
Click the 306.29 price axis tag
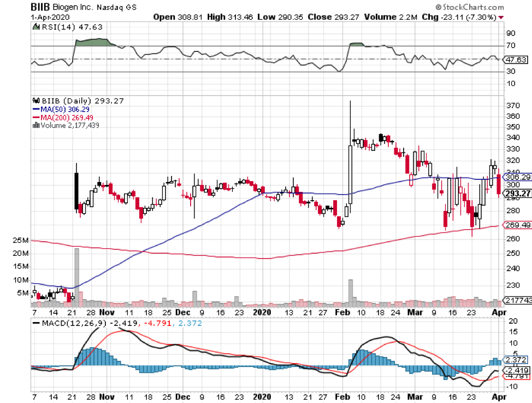tap(517, 177)
